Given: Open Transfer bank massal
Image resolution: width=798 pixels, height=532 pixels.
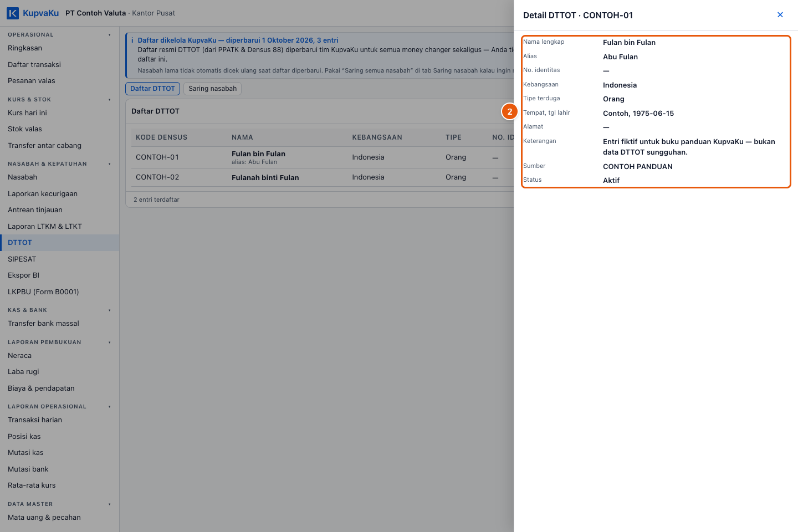Looking at the screenshot, I should pos(59,324).
